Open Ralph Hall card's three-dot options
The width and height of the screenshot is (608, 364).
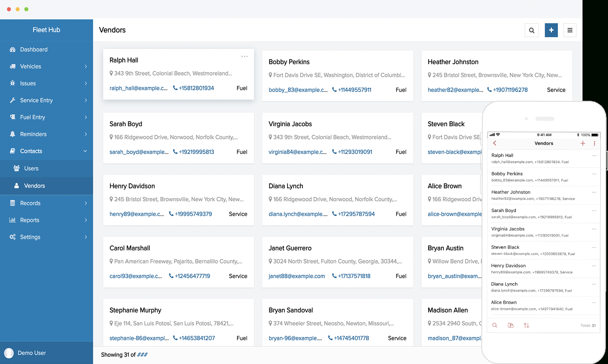tap(244, 56)
